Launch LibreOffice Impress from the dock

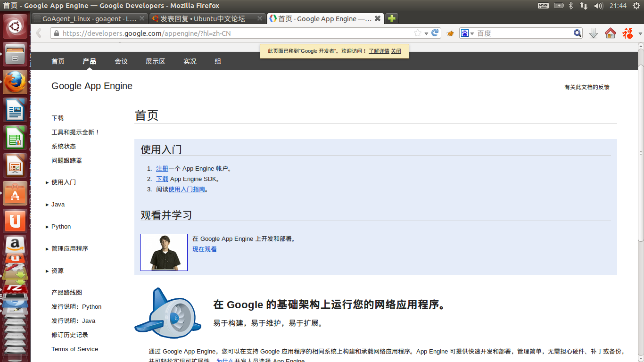16,166
